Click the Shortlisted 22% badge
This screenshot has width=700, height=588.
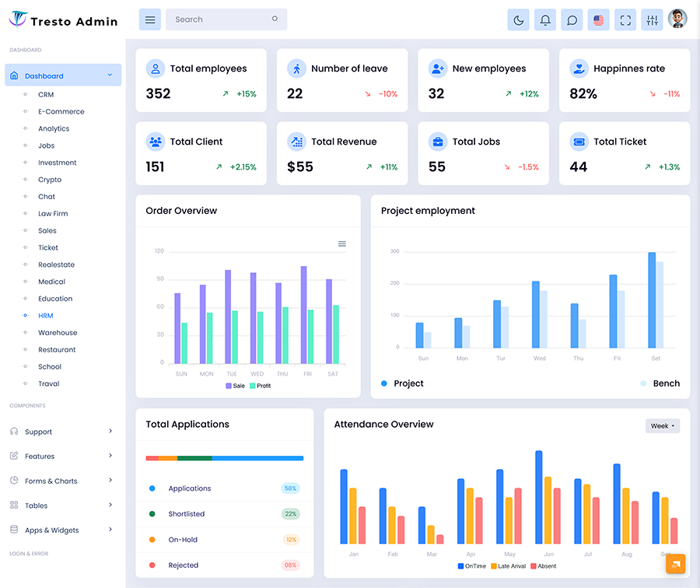click(291, 514)
